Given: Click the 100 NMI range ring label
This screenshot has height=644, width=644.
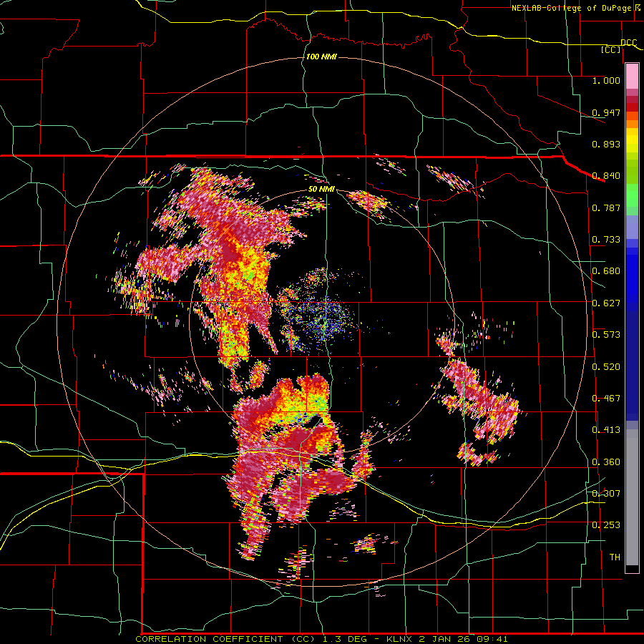Looking at the screenshot, I should click(321, 57).
